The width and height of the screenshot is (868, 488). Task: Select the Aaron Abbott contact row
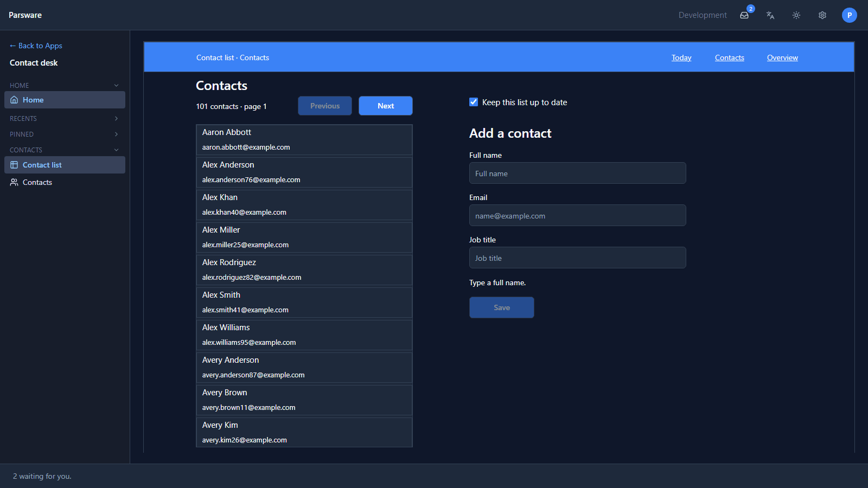coord(304,140)
